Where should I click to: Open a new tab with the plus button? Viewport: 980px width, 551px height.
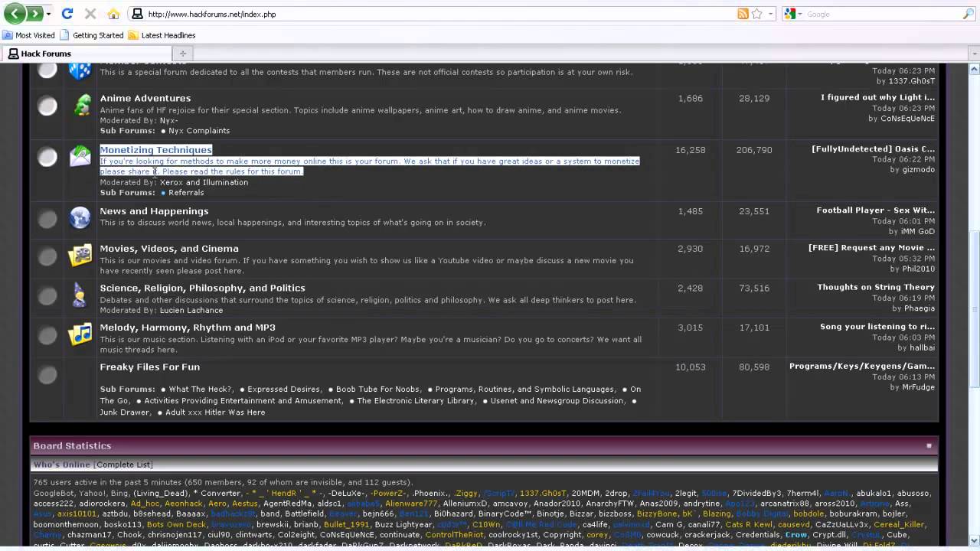click(183, 54)
